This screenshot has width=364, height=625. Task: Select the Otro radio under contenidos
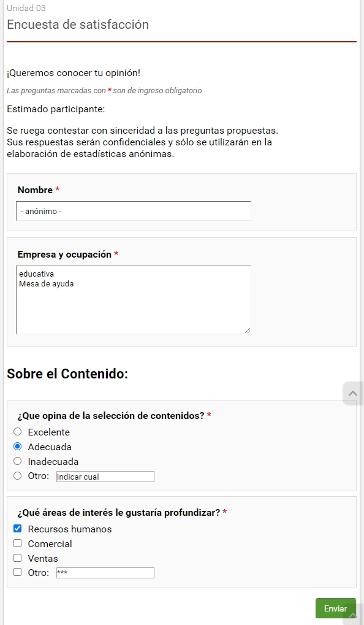(x=18, y=475)
